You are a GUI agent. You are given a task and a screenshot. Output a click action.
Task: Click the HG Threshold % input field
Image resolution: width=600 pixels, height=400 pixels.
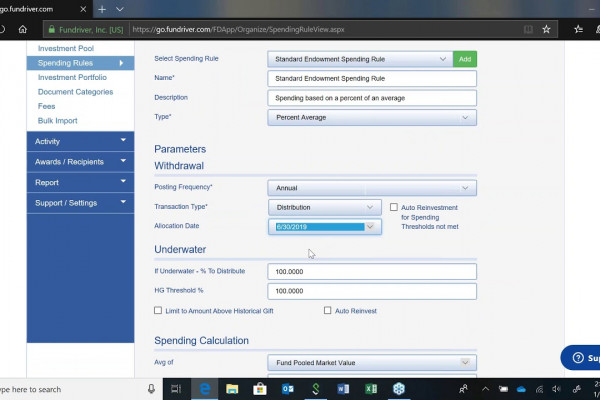click(x=372, y=291)
